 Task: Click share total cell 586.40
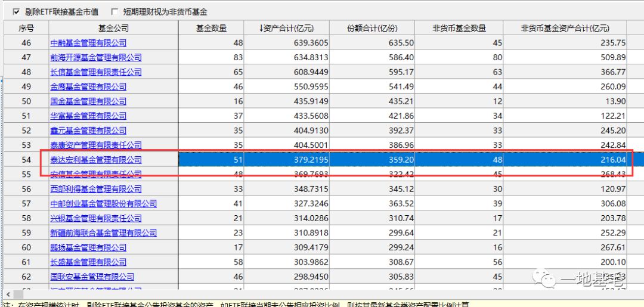pos(372,57)
